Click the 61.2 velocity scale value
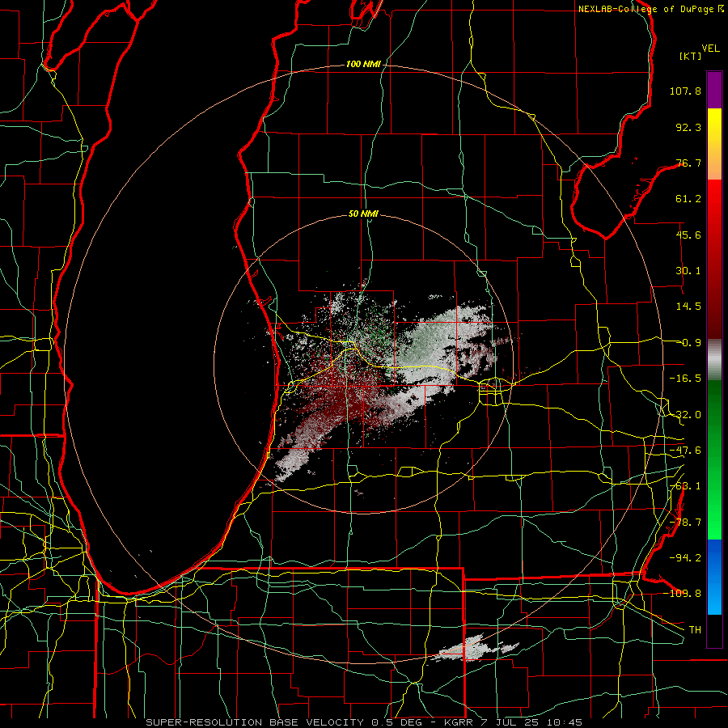The image size is (728, 728). tap(688, 199)
